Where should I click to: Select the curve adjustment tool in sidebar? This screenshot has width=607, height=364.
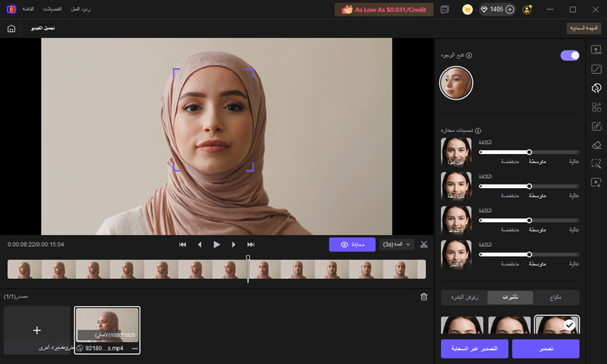pos(596,69)
